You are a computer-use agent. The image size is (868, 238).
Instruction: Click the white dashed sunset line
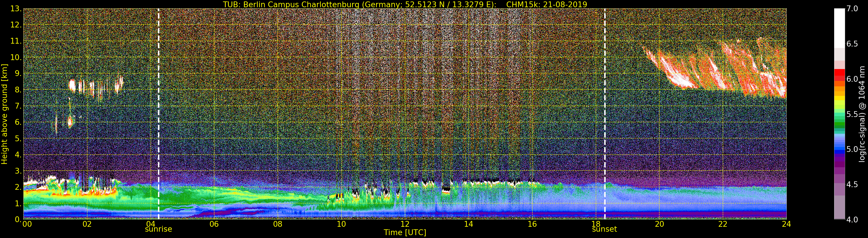[x=605, y=114]
